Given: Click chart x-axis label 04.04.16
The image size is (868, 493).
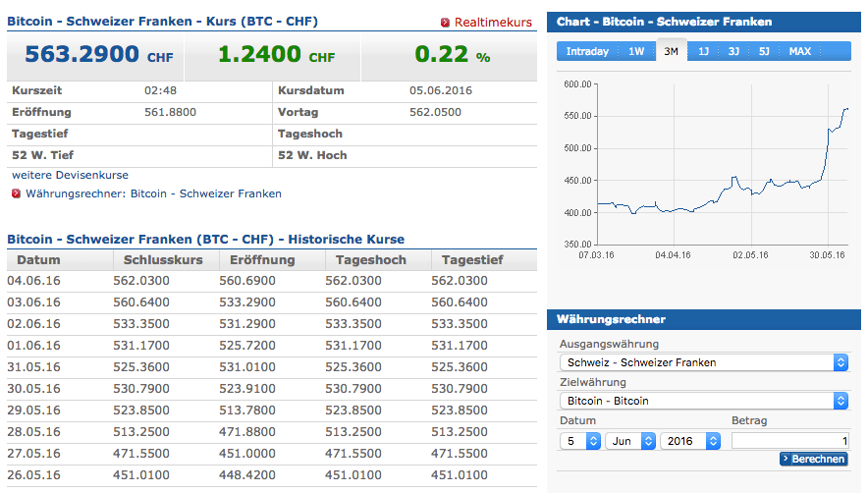Looking at the screenshot, I should pyautogui.click(x=673, y=255).
